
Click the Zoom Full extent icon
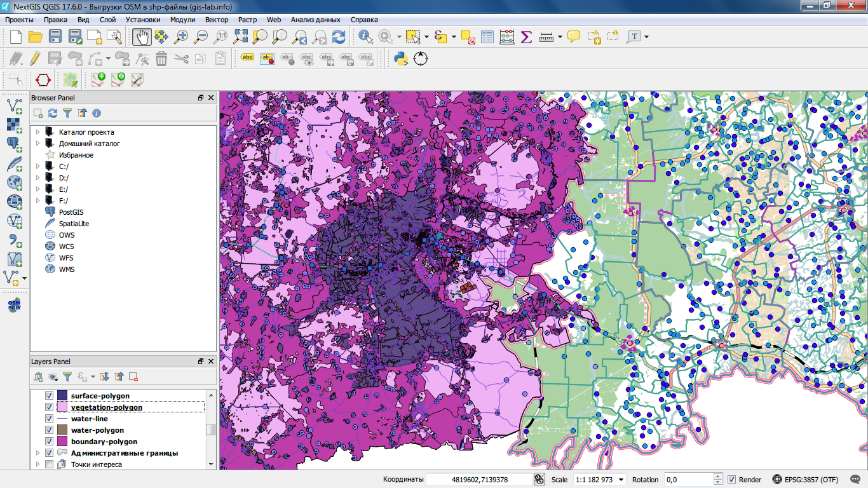pos(240,37)
